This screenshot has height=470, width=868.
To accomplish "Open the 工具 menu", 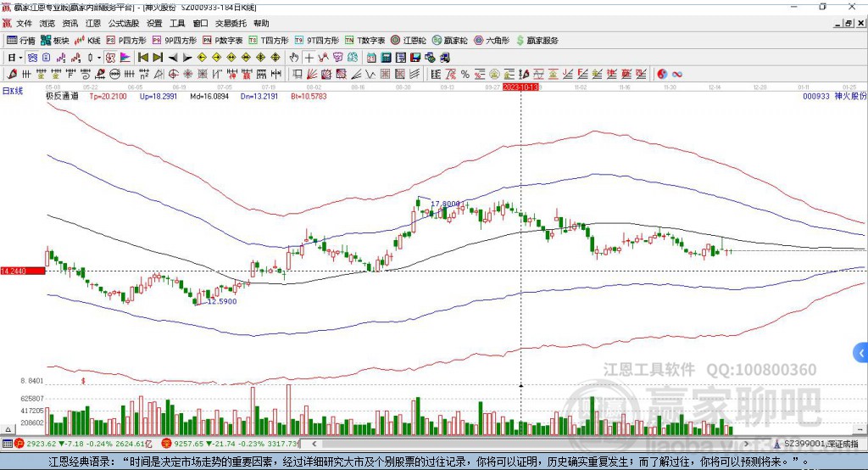I will coord(177,23).
